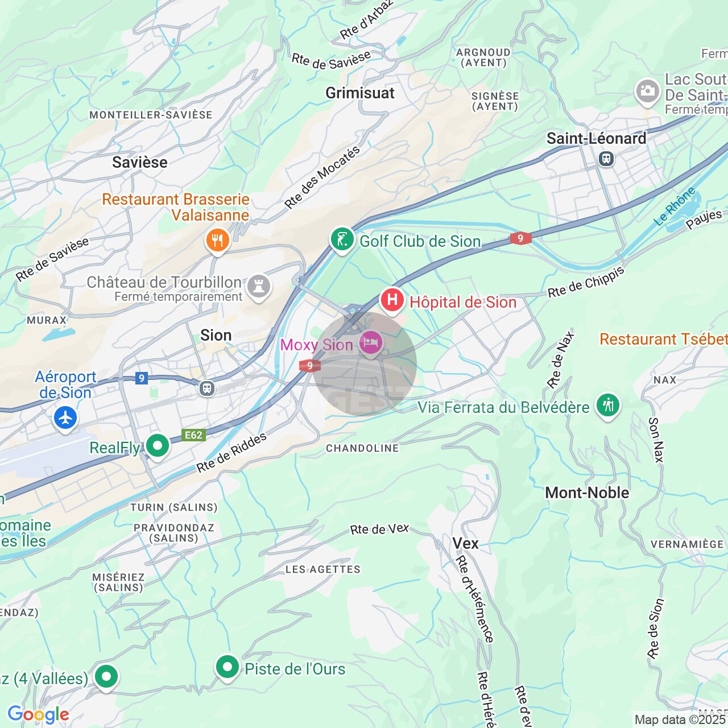Click the Saint-Léonard train station icon
Image resolution: width=728 pixels, height=728 pixels.
pyautogui.click(x=607, y=159)
